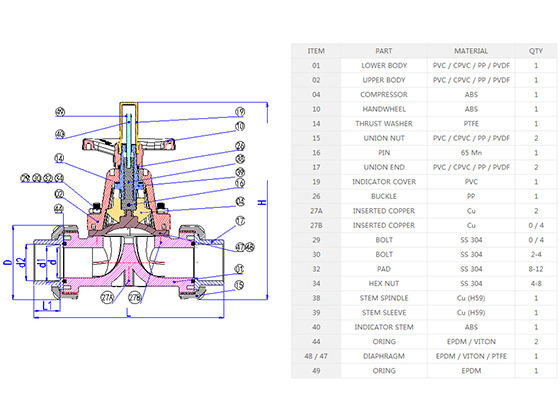Click callout balloon 27B below the valve
Viewport: 560px width, 420px height.
point(135,297)
